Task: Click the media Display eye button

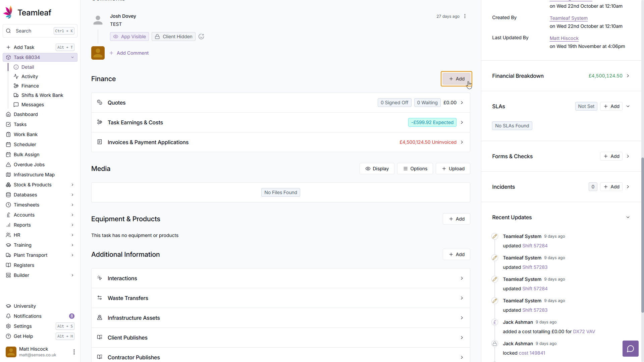Action: pos(377,169)
